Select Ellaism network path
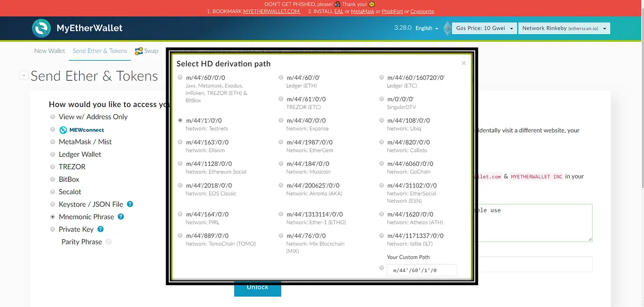 click(x=180, y=142)
